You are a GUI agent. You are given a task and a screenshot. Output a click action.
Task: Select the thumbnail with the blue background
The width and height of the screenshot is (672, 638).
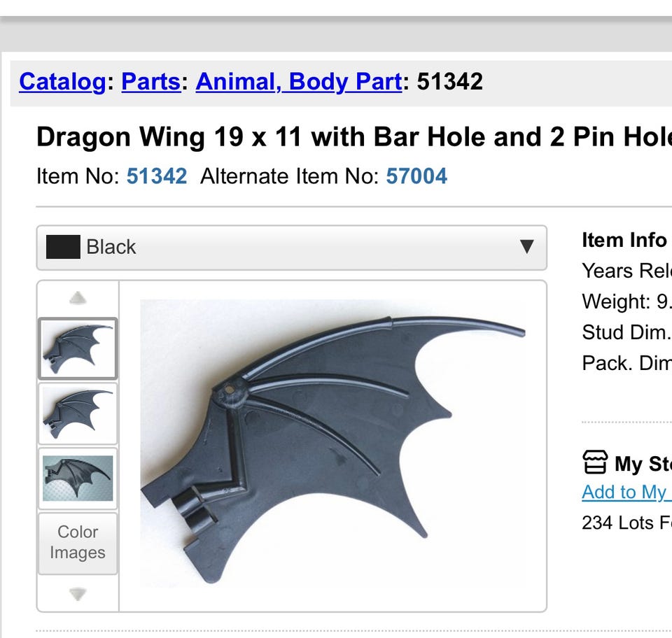click(x=78, y=478)
